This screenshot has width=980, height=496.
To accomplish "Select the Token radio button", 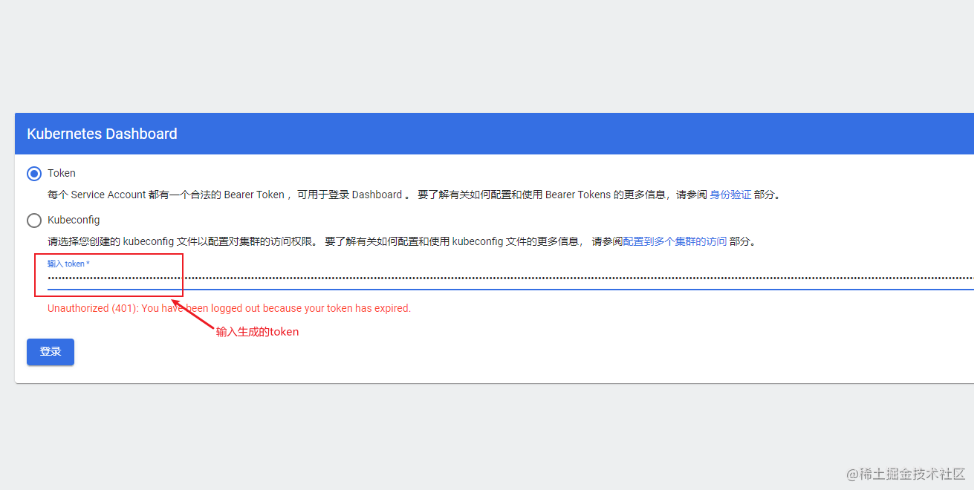I will (34, 174).
